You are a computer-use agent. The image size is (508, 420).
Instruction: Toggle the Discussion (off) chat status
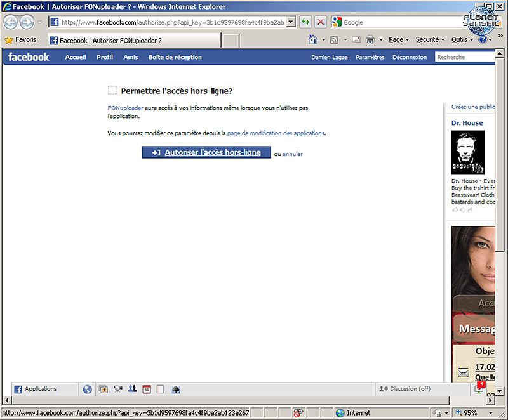point(405,389)
